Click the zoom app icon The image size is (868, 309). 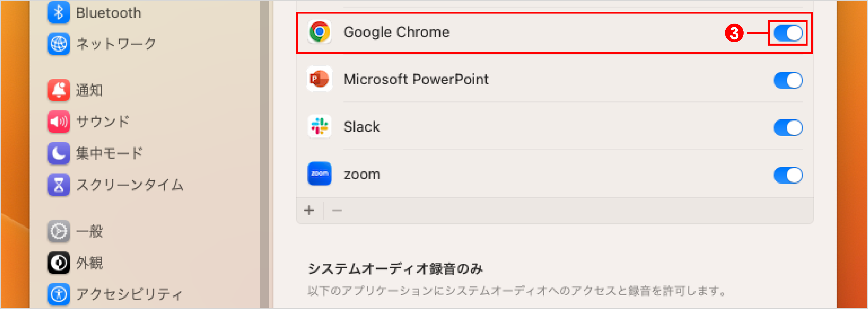[319, 174]
